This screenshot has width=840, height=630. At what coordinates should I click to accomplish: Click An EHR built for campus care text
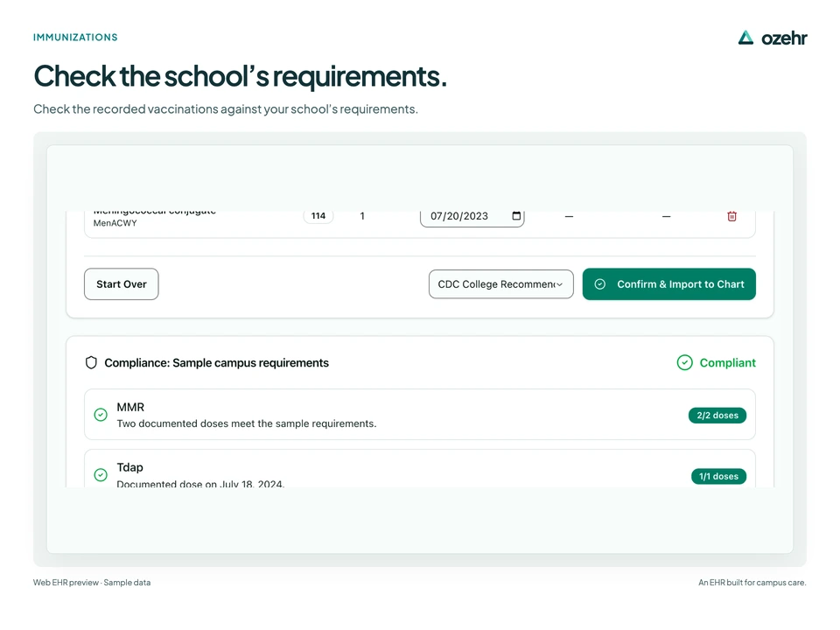(752, 583)
